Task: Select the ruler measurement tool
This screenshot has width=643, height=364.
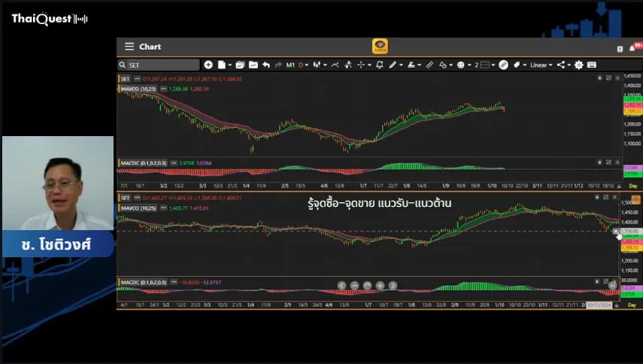Action: [429, 65]
